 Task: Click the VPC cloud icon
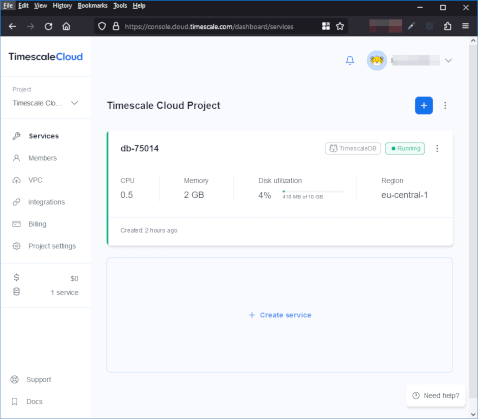[x=16, y=180]
